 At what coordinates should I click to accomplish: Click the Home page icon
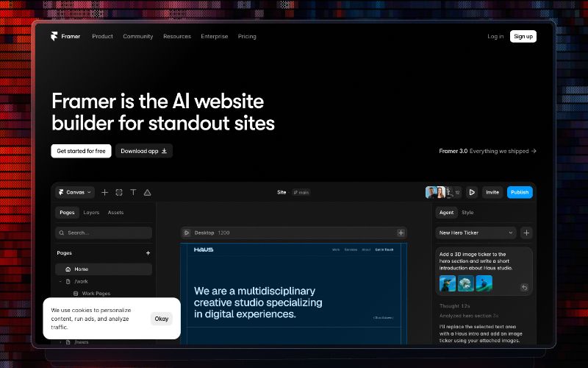68,269
